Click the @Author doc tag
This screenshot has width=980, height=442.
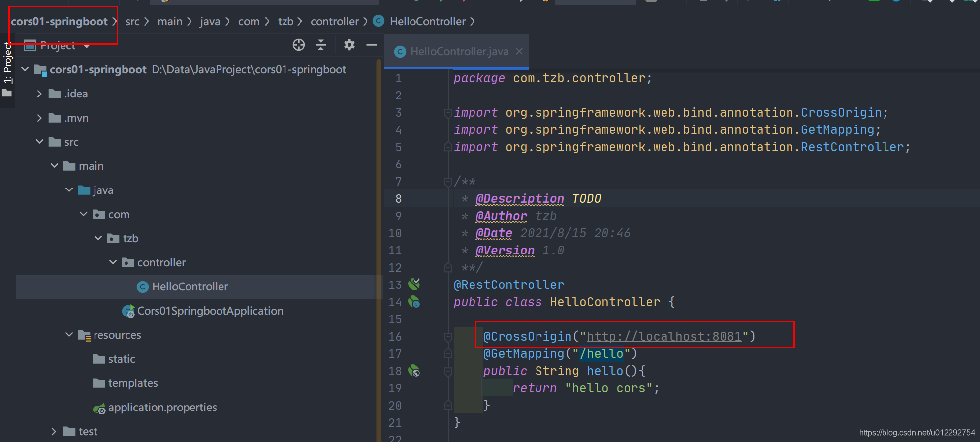click(501, 216)
